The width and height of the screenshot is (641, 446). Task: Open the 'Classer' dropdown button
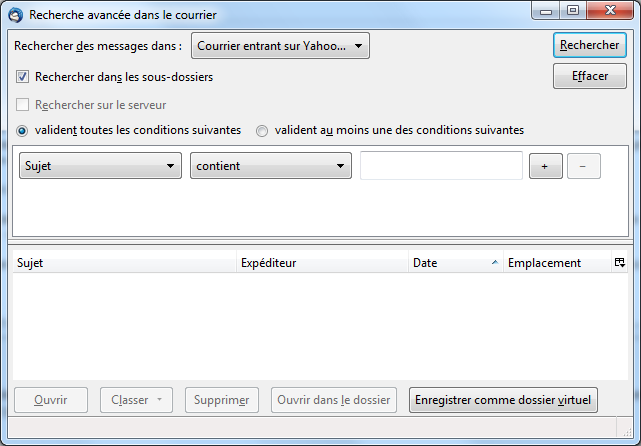(137, 400)
